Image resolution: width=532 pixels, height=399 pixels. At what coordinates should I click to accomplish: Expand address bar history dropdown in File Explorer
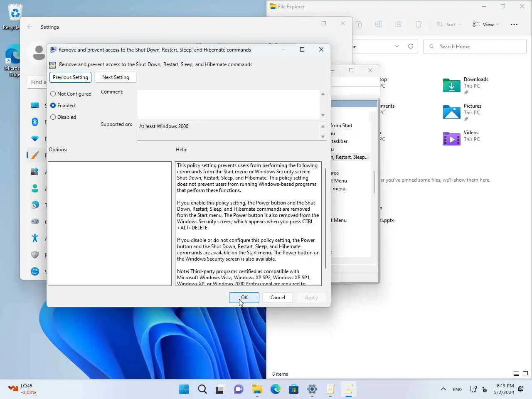(x=397, y=47)
